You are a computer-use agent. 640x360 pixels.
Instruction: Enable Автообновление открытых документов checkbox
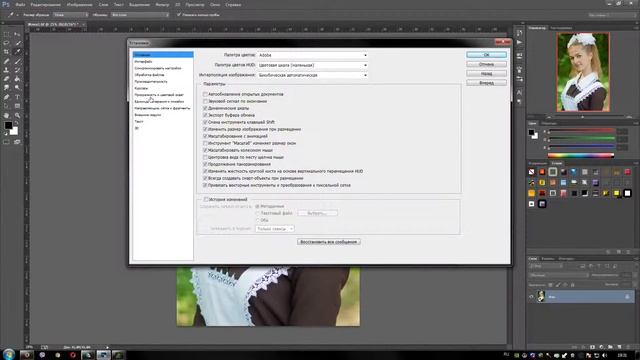pyautogui.click(x=205, y=94)
